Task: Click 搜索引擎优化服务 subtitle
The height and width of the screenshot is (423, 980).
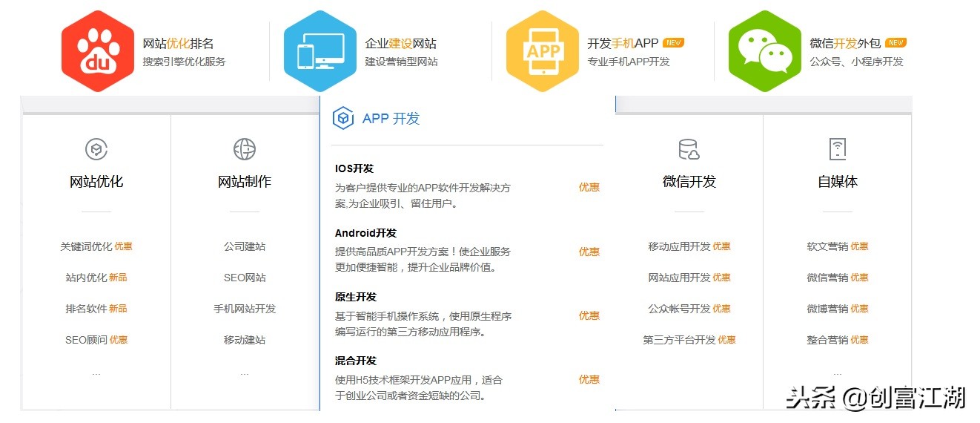Action: [x=185, y=62]
